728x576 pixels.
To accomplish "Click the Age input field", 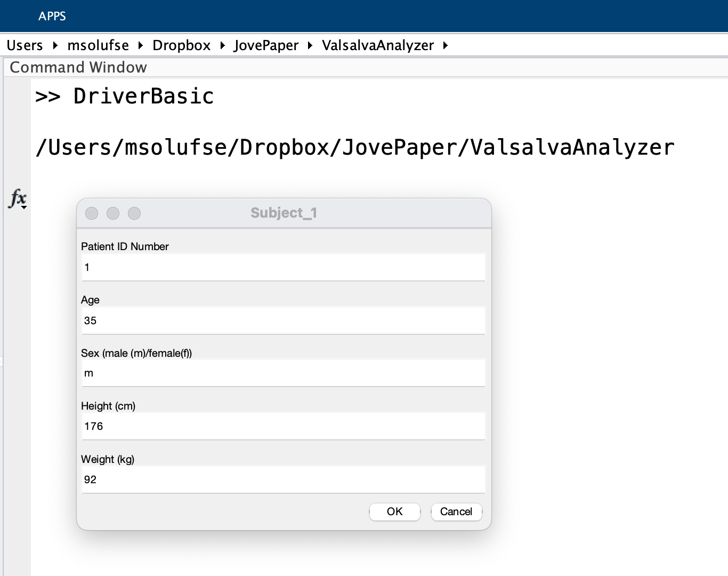I will [x=284, y=321].
